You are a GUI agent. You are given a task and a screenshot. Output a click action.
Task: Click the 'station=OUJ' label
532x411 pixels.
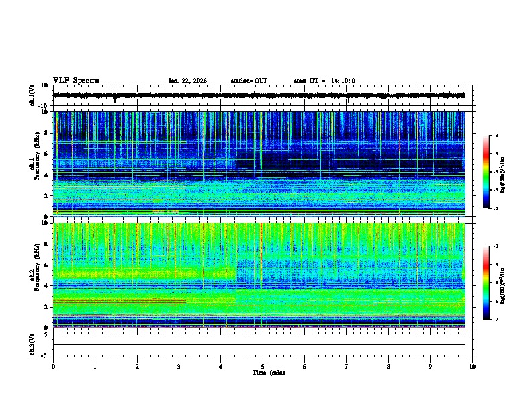point(249,81)
